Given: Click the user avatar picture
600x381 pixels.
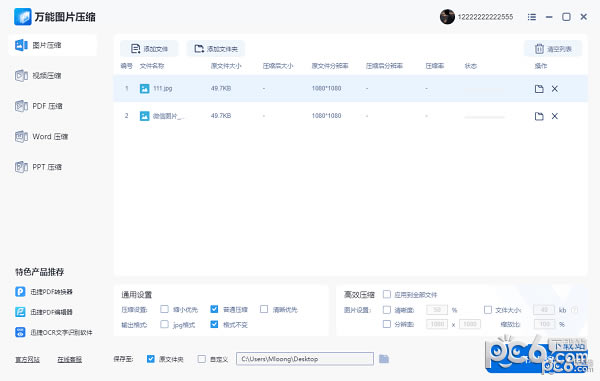Looking at the screenshot, I should coord(447,17).
